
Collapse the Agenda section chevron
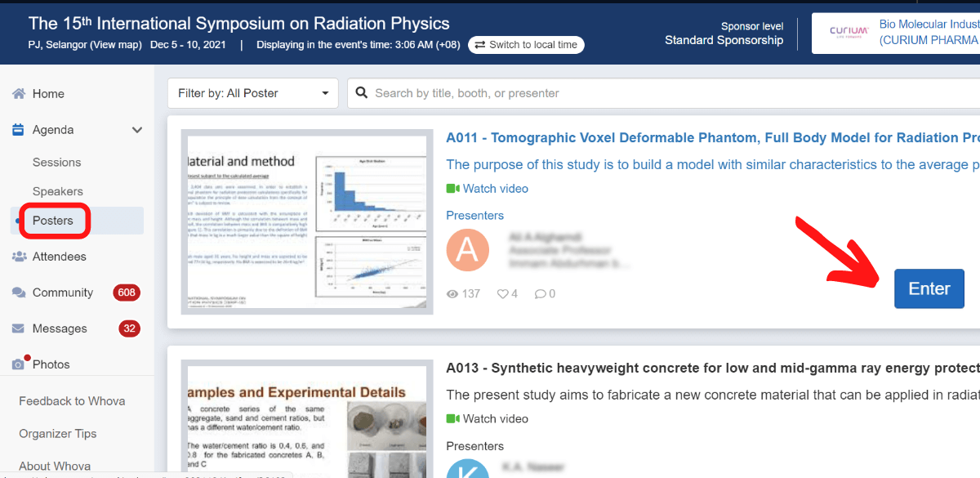coord(136,129)
